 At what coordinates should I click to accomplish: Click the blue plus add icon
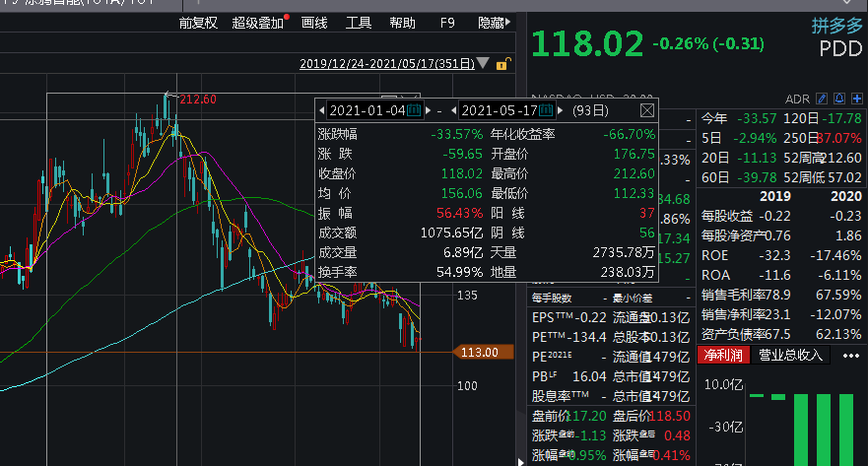click(x=857, y=99)
